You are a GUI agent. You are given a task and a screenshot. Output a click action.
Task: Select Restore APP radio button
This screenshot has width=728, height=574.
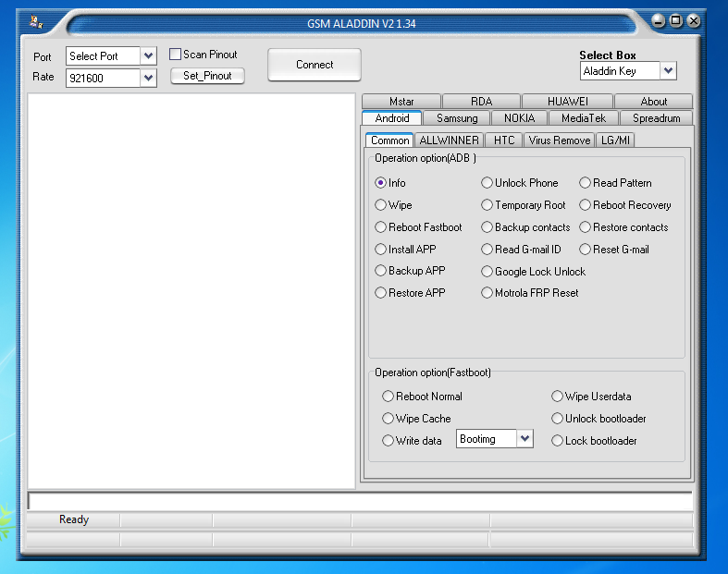point(381,293)
